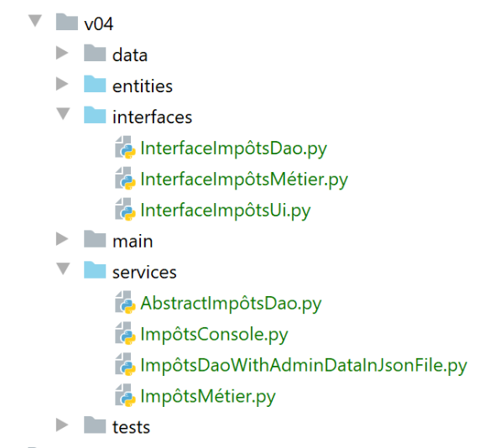Select the v04 root folder label
479x448 pixels.
[99, 24]
